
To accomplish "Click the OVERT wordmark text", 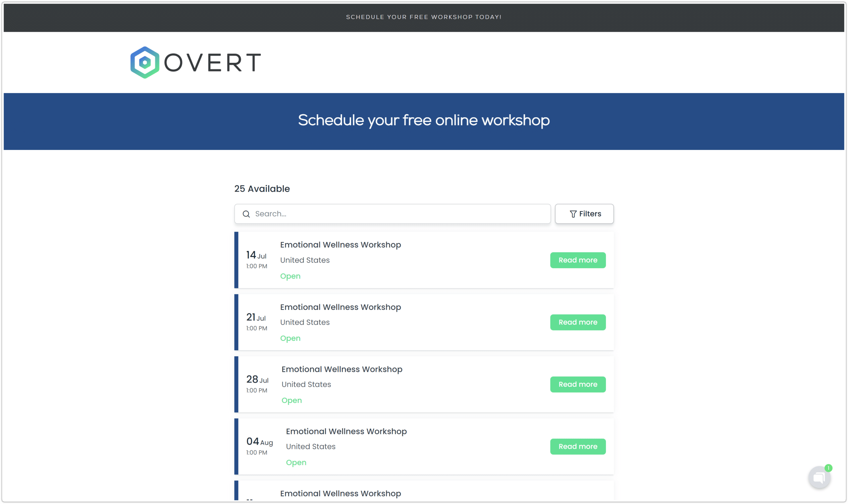I will [x=213, y=63].
